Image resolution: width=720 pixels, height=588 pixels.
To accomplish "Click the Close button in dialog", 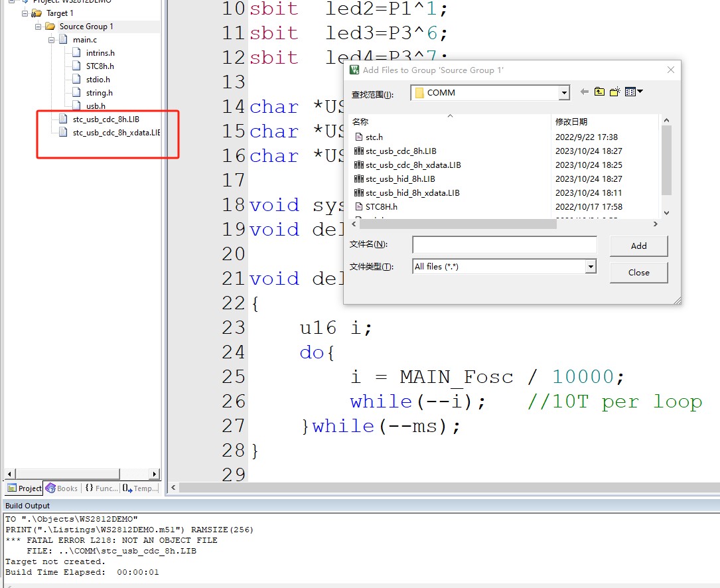I will point(638,272).
